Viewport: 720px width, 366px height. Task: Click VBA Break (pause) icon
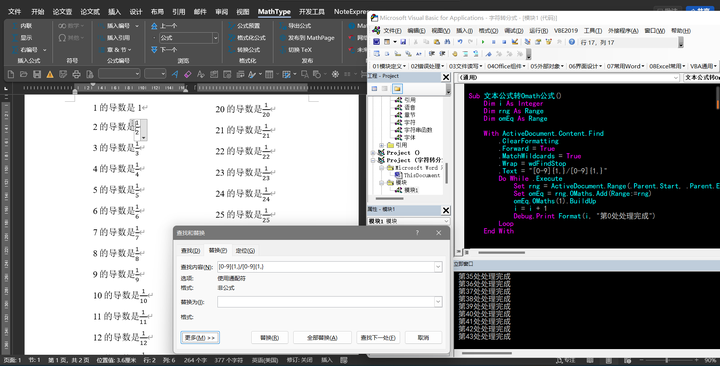[494, 42]
